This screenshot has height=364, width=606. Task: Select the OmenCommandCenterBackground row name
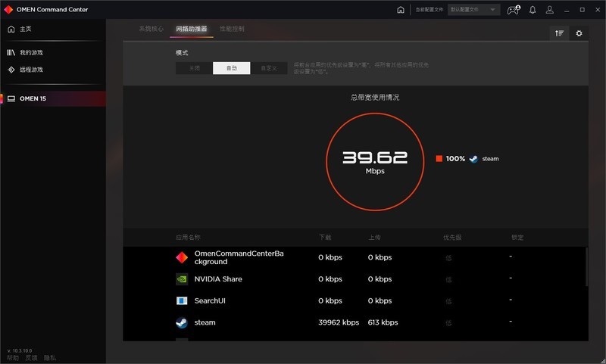pos(239,257)
